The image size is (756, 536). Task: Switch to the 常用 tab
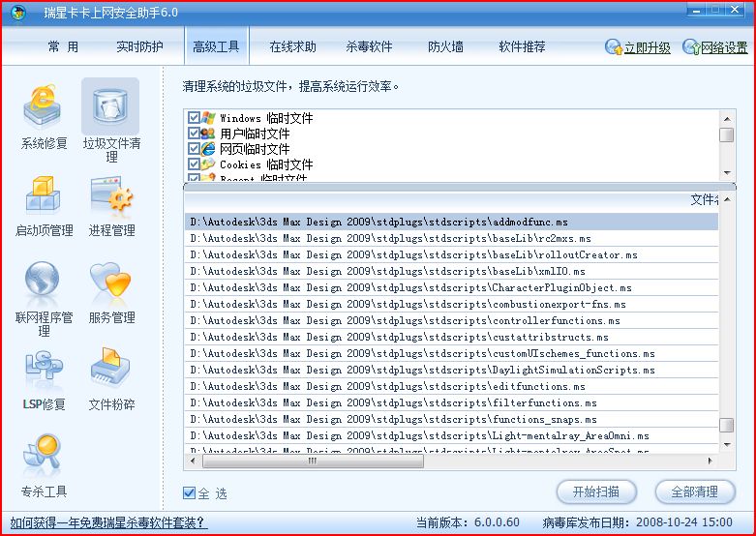tap(63, 46)
